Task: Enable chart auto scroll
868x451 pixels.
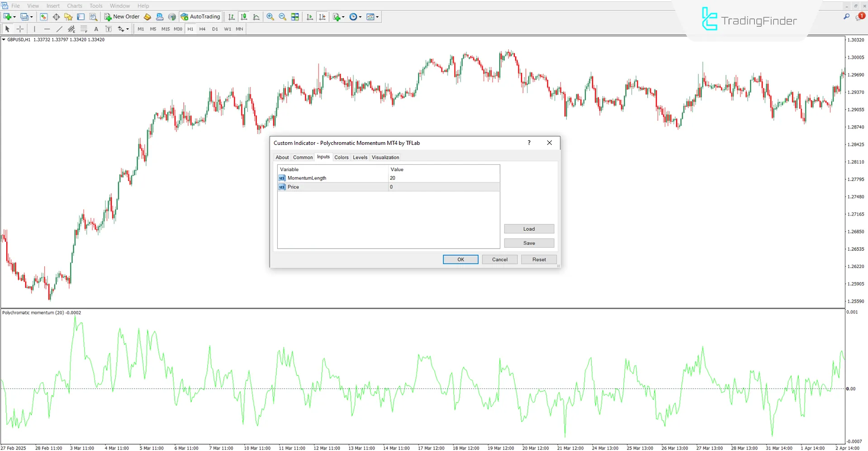Action: tap(310, 17)
